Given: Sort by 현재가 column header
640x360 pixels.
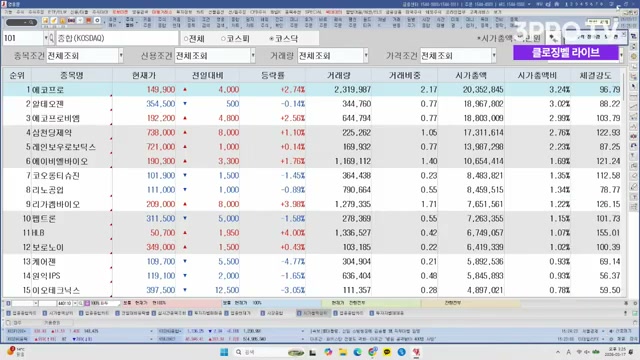Looking at the screenshot, I should [x=144, y=76].
